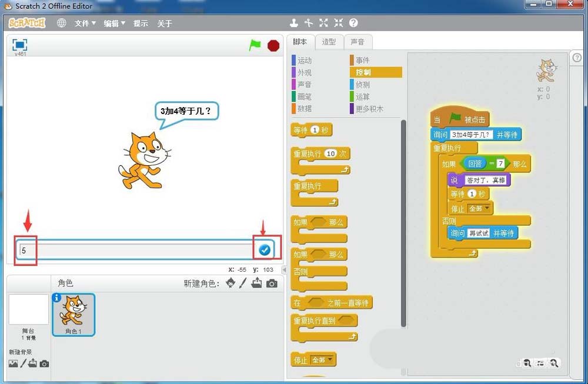Select the Duplicate stamp tool
Viewport: 588px width, 384px height.
pyautogui.click(x=294, y=23)
